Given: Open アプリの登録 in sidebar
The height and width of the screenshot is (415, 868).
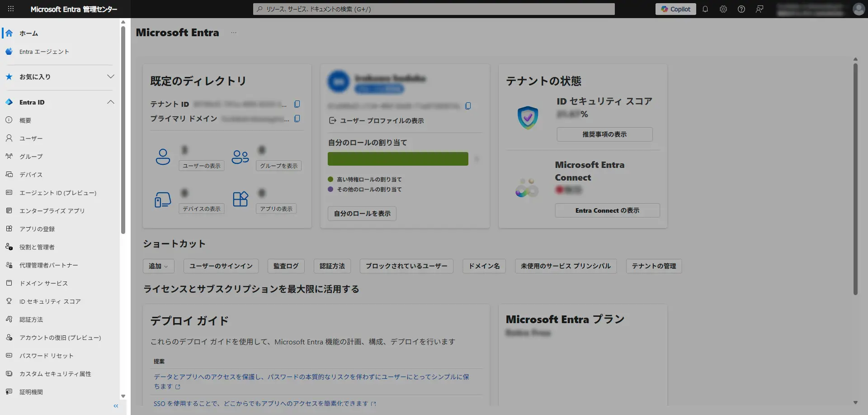Looking at the screenshot, I should [61, 229].
